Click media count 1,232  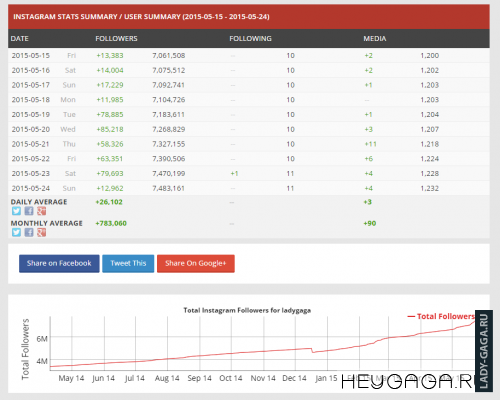pos(430,188)
